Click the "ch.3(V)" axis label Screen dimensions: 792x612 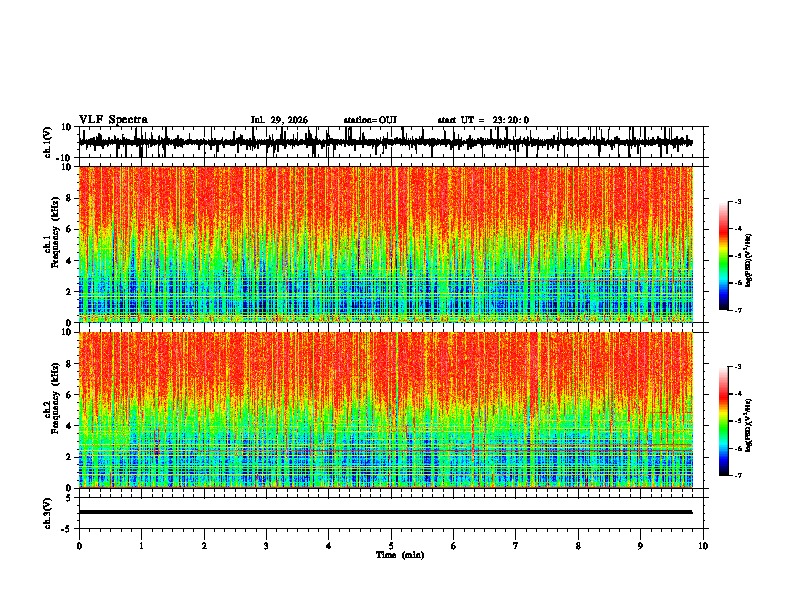pyautogui.click(x=48, y=513)
